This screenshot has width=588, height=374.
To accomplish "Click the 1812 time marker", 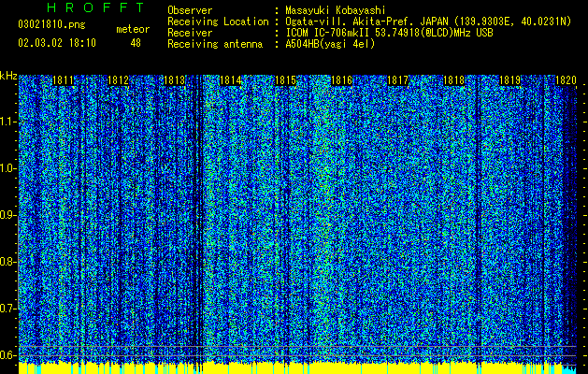I will (x=119, y=80).
